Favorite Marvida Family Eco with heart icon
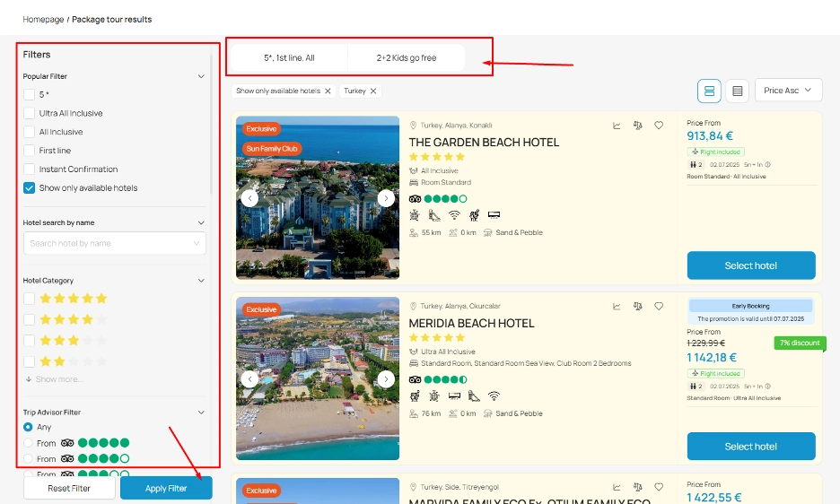 (659, 487)
